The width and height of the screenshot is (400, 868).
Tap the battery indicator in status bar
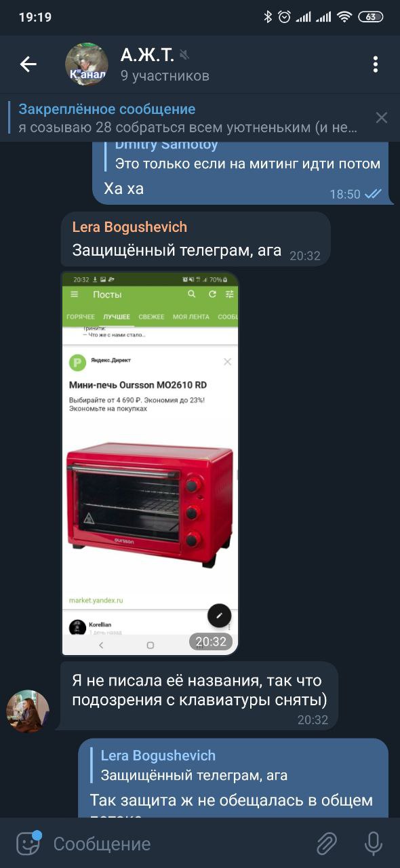370,17
